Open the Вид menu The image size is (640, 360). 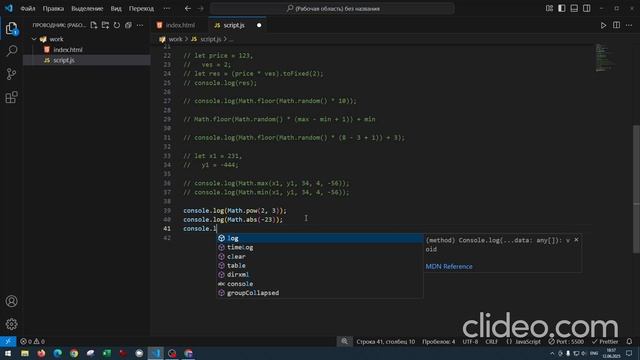coord(116,8)
